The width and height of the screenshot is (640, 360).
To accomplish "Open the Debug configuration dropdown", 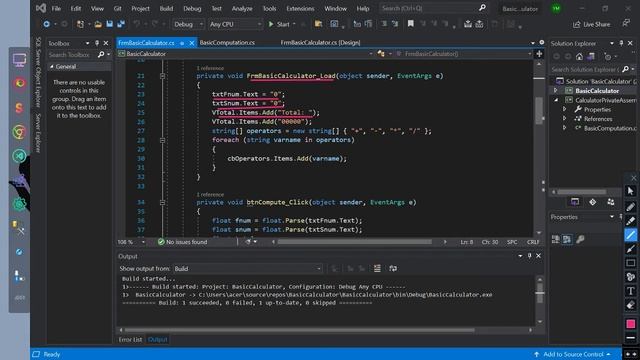I will click(x=188, y=24).
